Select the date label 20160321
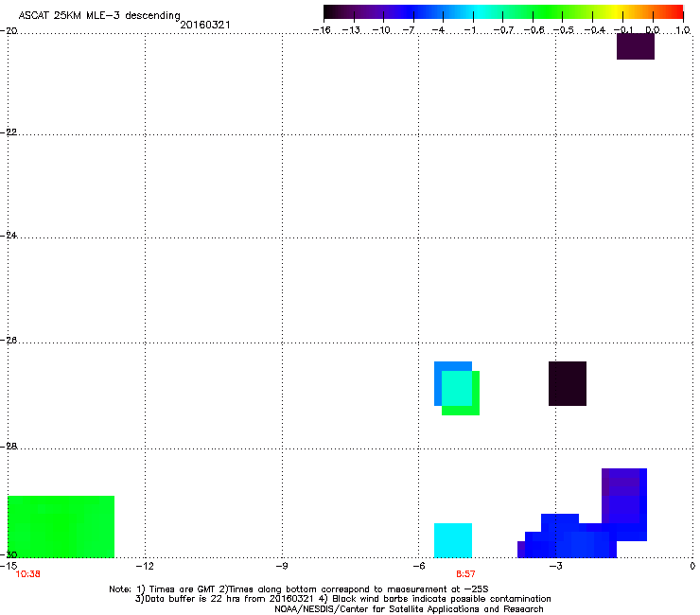Image resolution: width=700 pixels, height=615 pixels. tap(205, 25)
